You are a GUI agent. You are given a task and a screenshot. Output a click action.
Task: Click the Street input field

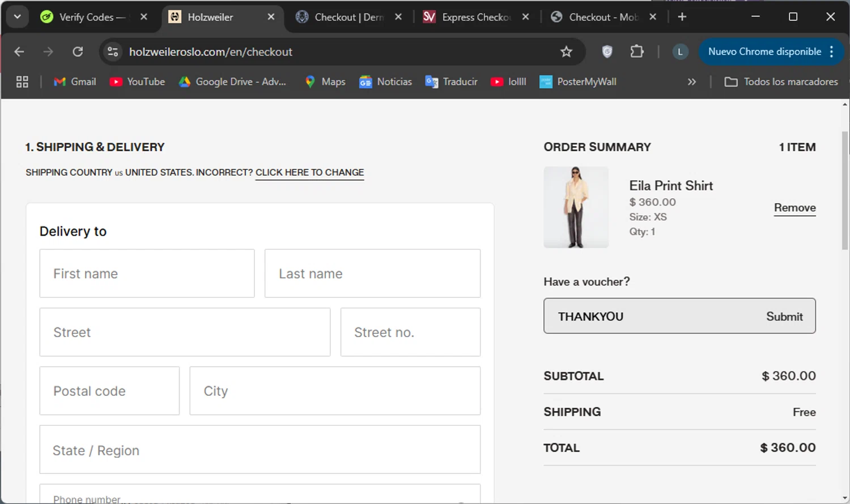click(185, 332)
